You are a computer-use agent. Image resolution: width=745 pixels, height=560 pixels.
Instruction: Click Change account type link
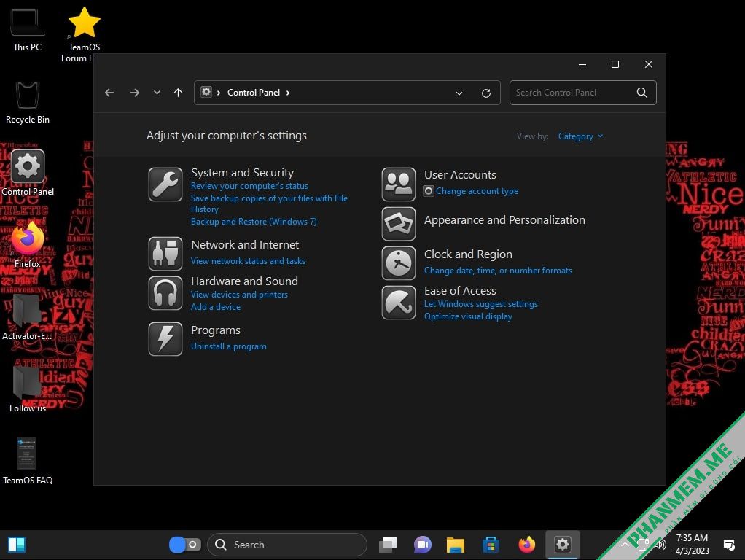477,191
